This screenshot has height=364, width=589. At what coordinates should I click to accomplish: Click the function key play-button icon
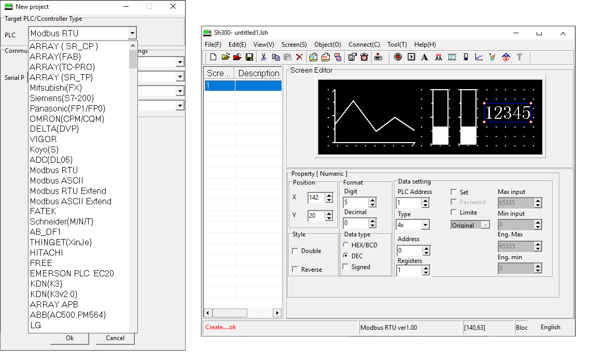click(x=411, y=57)
